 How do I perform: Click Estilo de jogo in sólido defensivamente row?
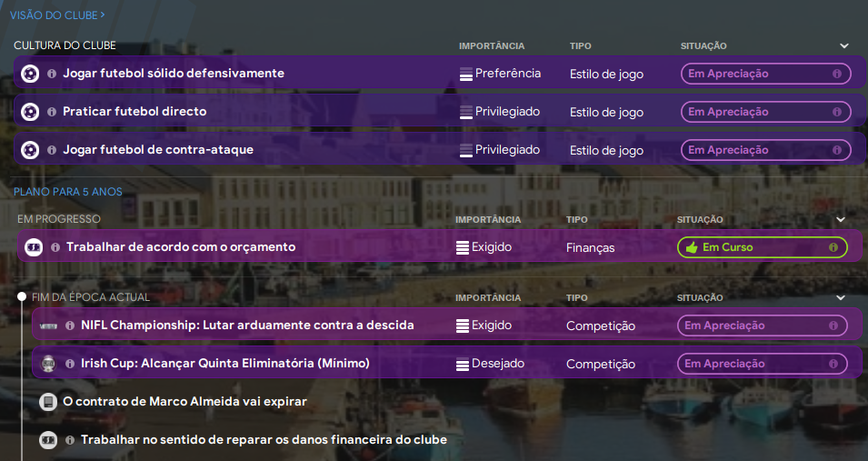coord(607,75)
